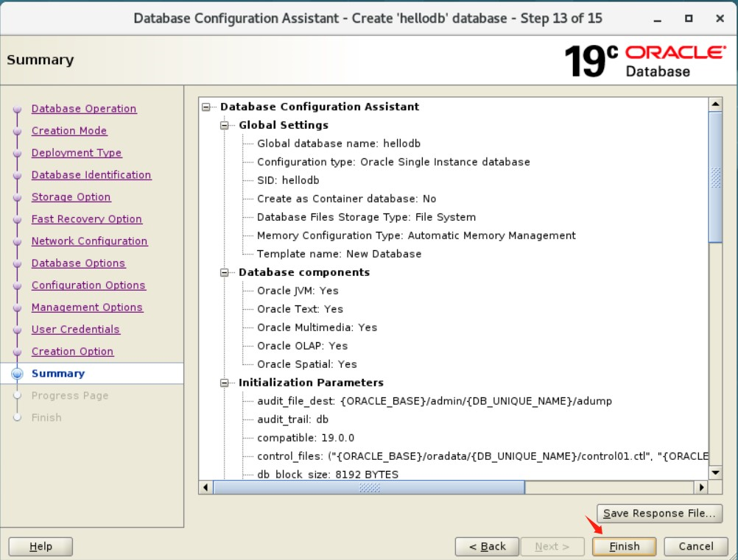Viewport: 738px width, 560px height.
Task: Open the Network Configuration step
Action: point(89,241)
